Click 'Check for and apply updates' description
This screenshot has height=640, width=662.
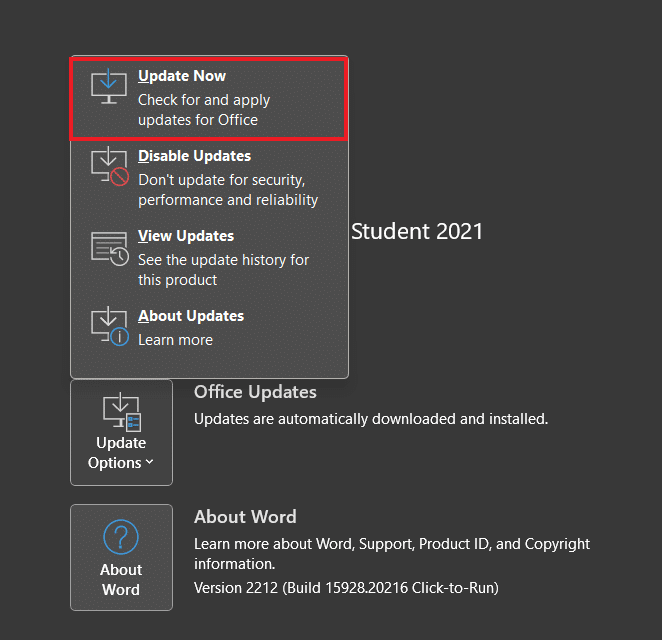coord(204,110)
